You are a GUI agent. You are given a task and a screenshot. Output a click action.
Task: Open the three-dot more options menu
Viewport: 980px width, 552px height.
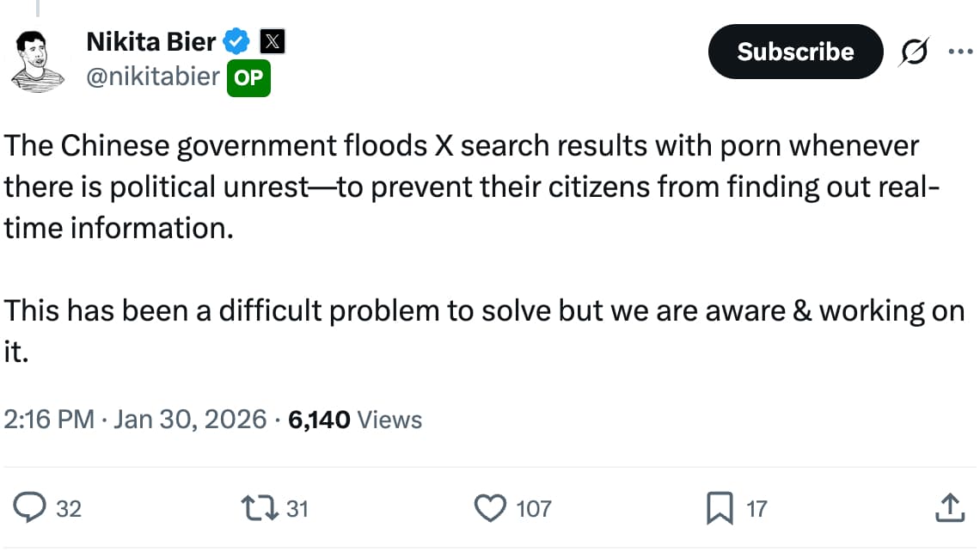click(x=958, y=52)
